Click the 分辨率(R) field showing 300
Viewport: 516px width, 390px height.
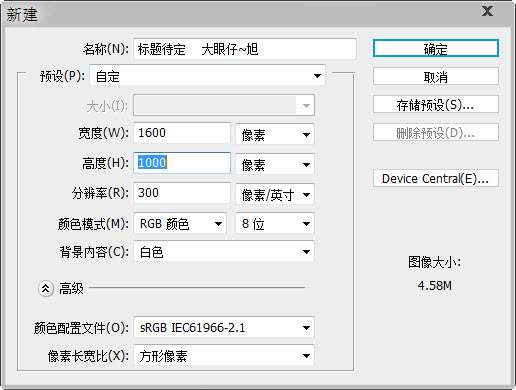point(182,193)
